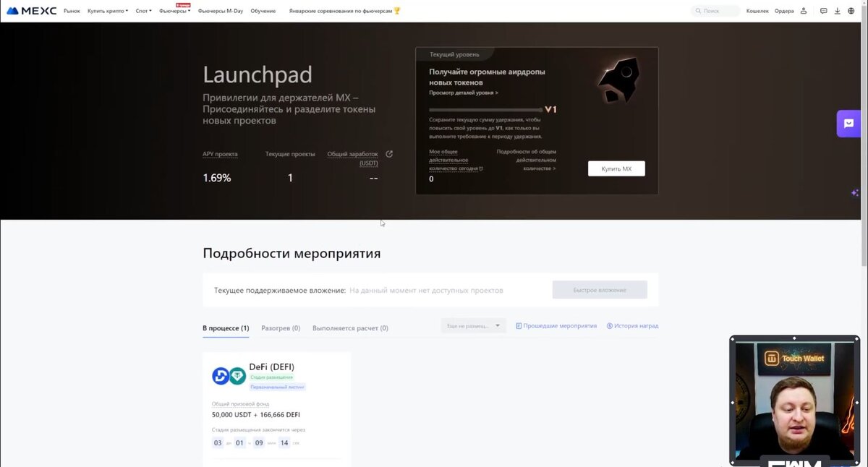
Task: Switch to the В процессе (1) tab
Action: (x=226, y=327)
